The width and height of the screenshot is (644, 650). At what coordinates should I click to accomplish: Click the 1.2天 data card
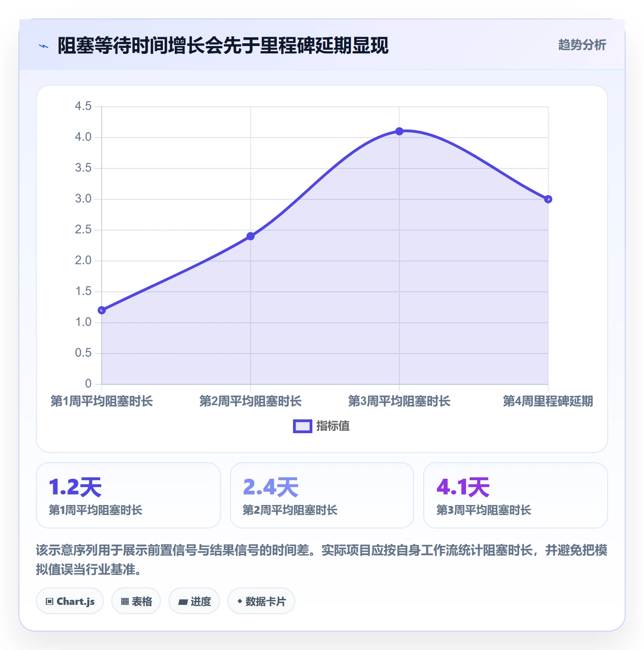pyautogui.click(x=128, y=495)
